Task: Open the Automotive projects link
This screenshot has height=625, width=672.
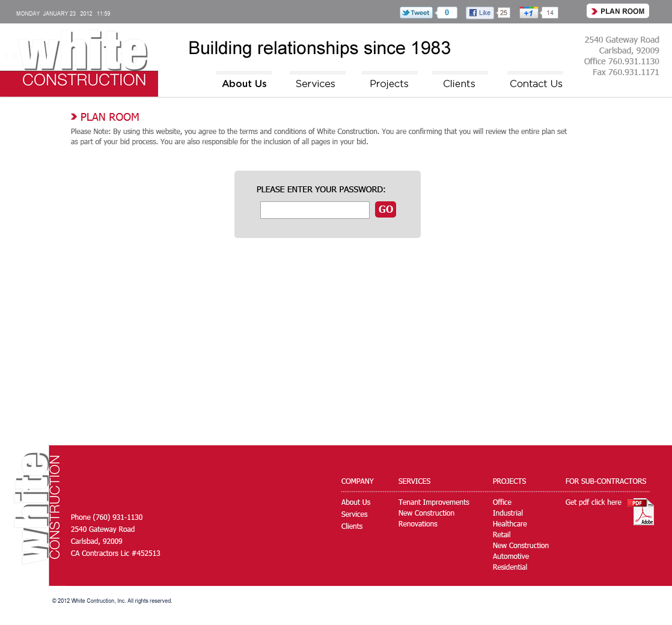Action: point(511,556)
